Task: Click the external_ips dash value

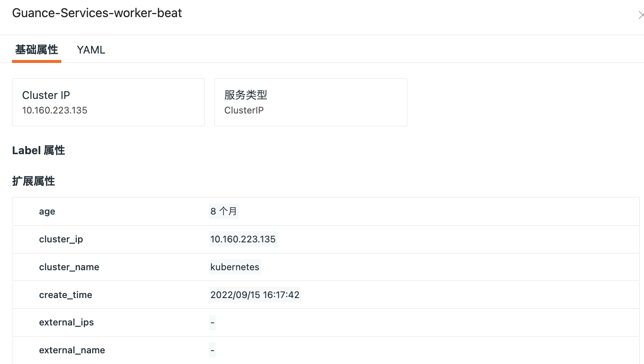Action: [x=212, y=322]
